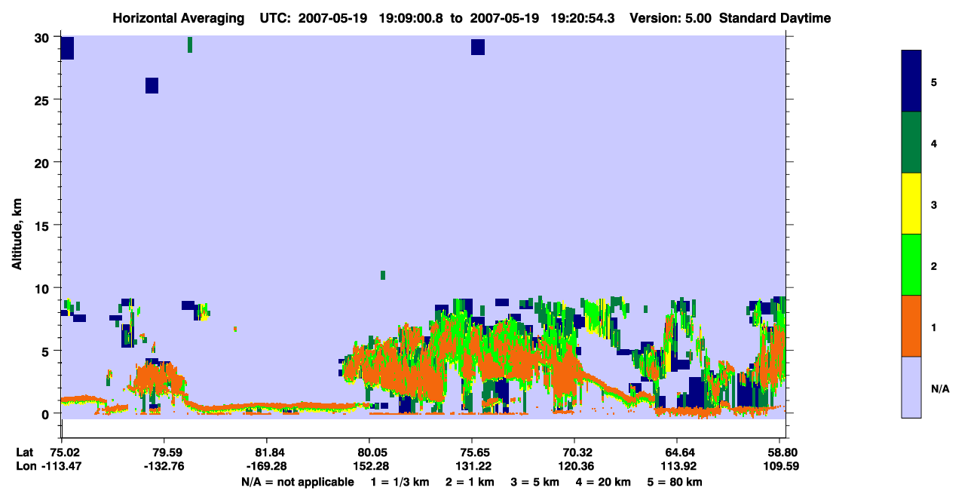Click the 'Lon' row label
This screenshot has height=503, width=980.
coord(26,466)
